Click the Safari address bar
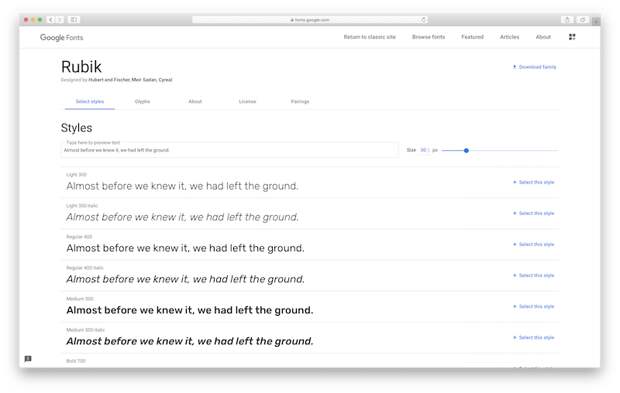The image size is (620, 393). point(310,19)
